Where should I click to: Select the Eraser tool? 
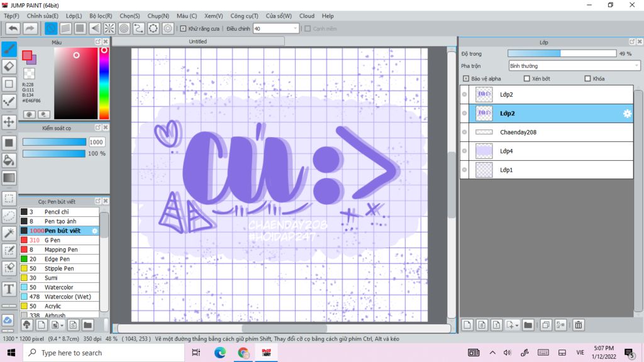tap(9, 67)
